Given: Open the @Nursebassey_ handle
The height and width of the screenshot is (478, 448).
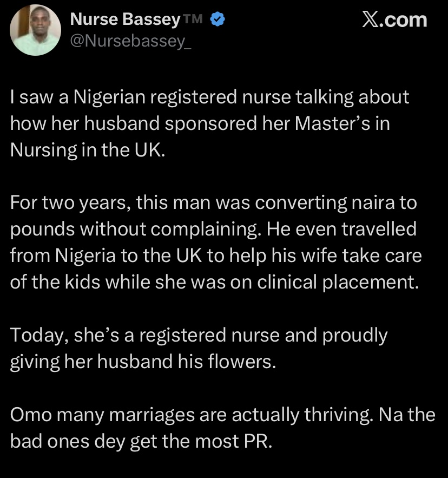Looking at the screenshot, I should [x=131, y=41].
